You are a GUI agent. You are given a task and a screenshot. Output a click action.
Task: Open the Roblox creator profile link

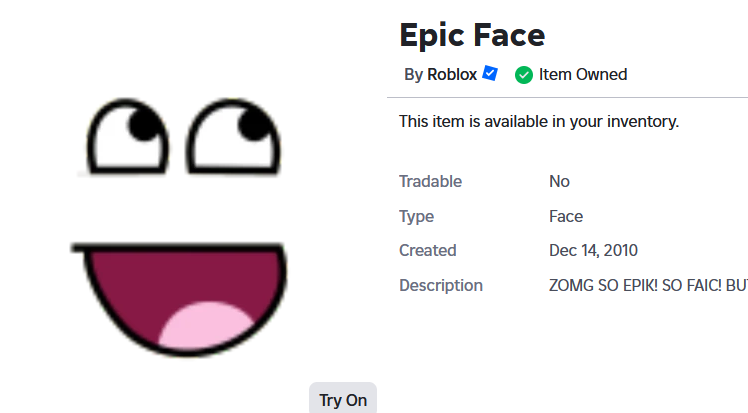[452, 74]
